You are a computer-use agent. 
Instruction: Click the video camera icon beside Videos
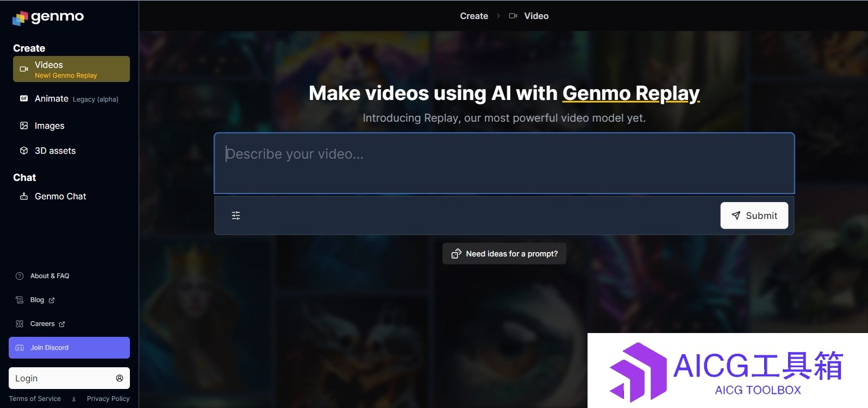click(x=24, y=69)
